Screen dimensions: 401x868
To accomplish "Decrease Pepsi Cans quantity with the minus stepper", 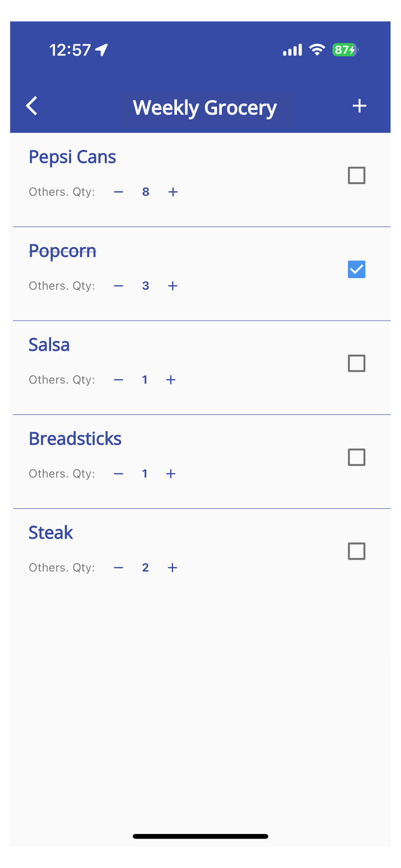I will point(118,192).
